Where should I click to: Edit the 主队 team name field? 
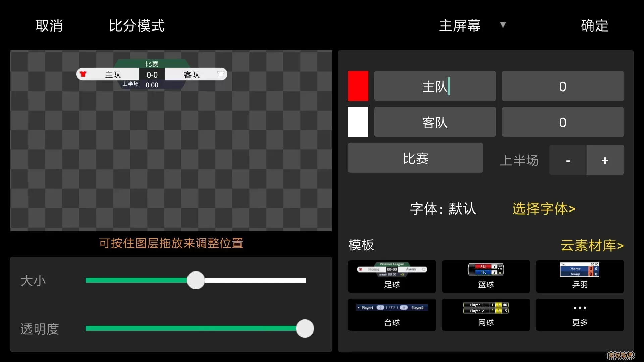tap(435, 86)
